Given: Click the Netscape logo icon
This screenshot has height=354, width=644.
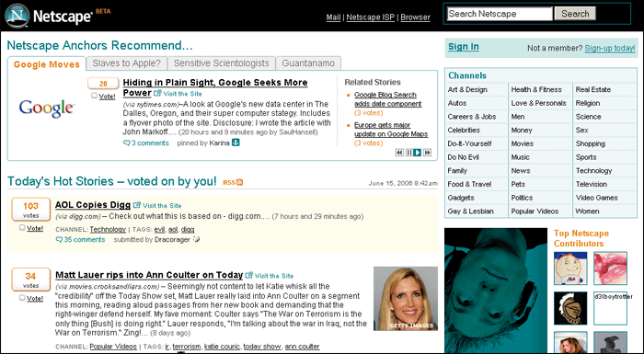Looking at the screenshot, I should click(x=17, y=16).
